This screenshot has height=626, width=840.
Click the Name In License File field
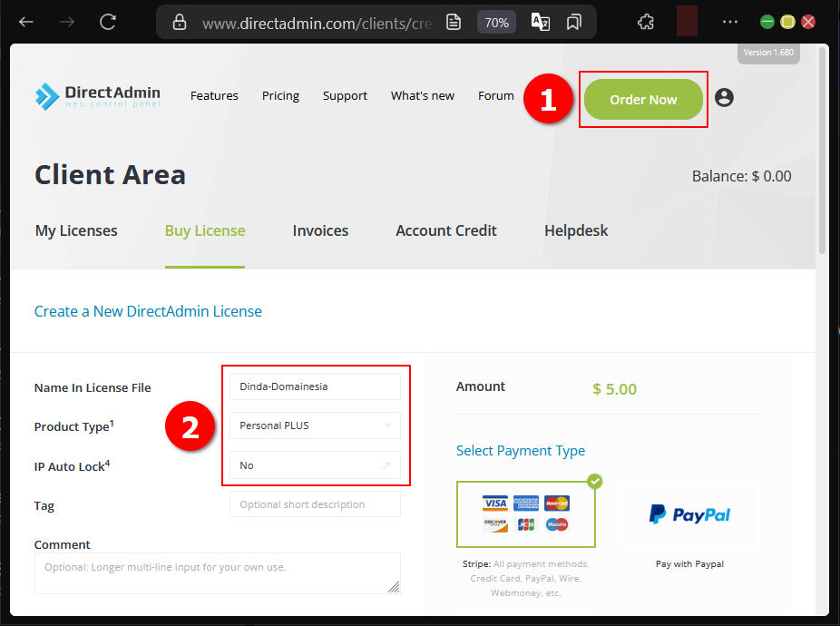(x=315, y=386)
